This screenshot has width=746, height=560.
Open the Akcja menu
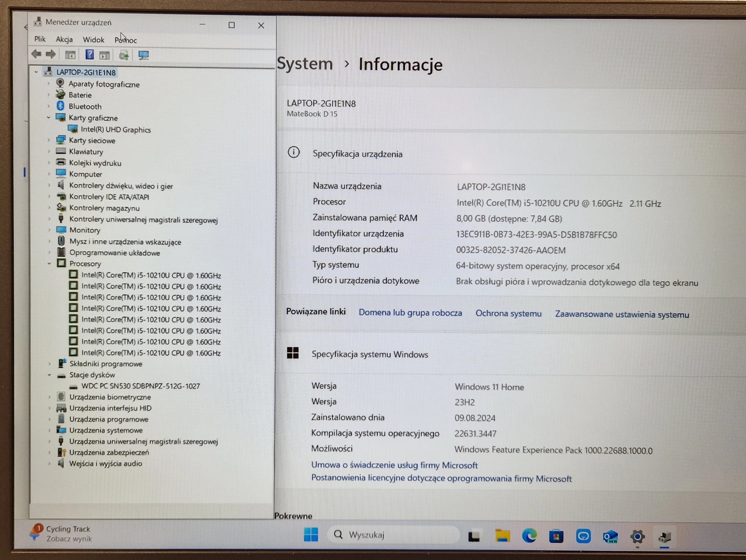point(64,39)
